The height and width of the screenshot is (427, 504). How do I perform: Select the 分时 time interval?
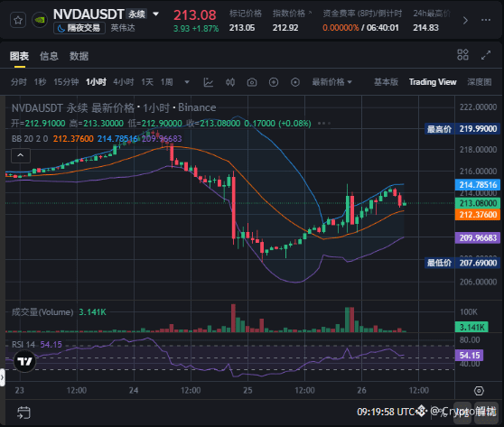[x=19, y=82]
